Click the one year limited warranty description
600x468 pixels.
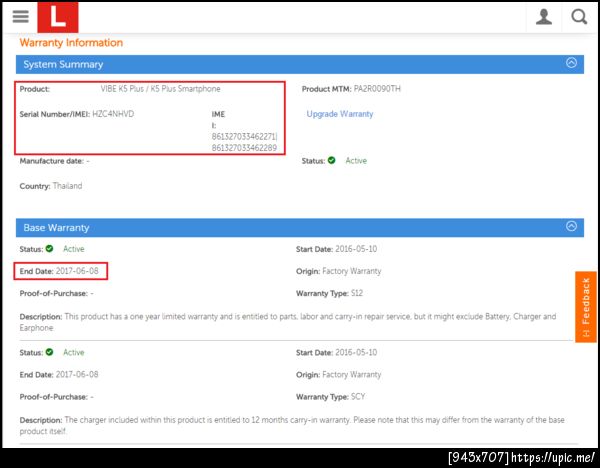click(288, 322)
